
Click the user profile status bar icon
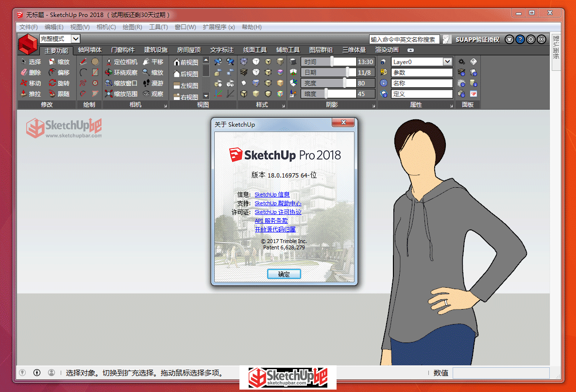click(51, 373)
